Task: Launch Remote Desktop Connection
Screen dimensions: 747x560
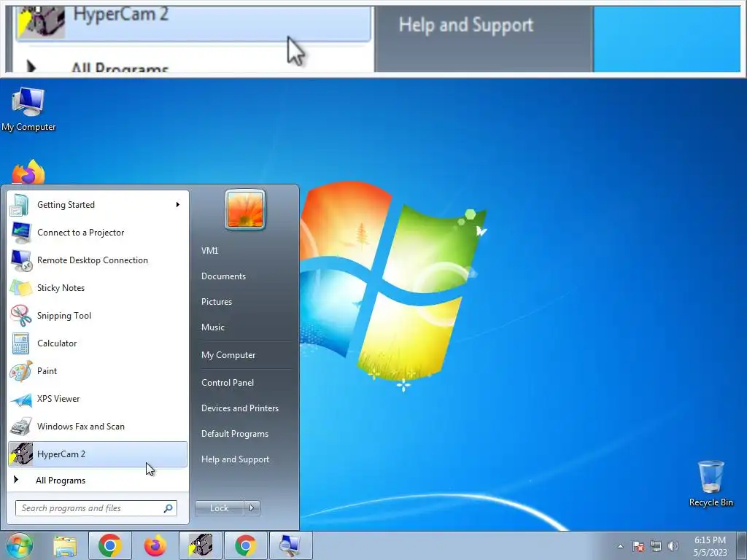Action: click(98, 260)
